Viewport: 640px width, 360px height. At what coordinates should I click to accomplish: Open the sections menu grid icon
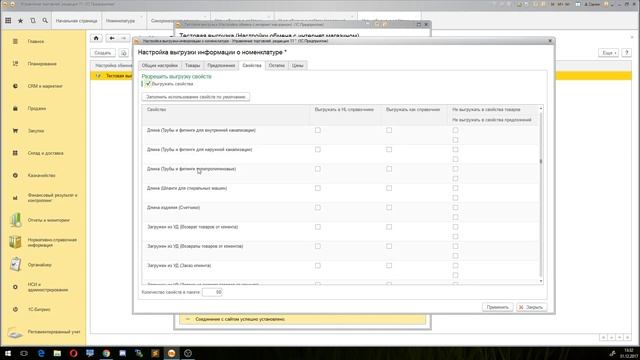[x=8, y=20]
